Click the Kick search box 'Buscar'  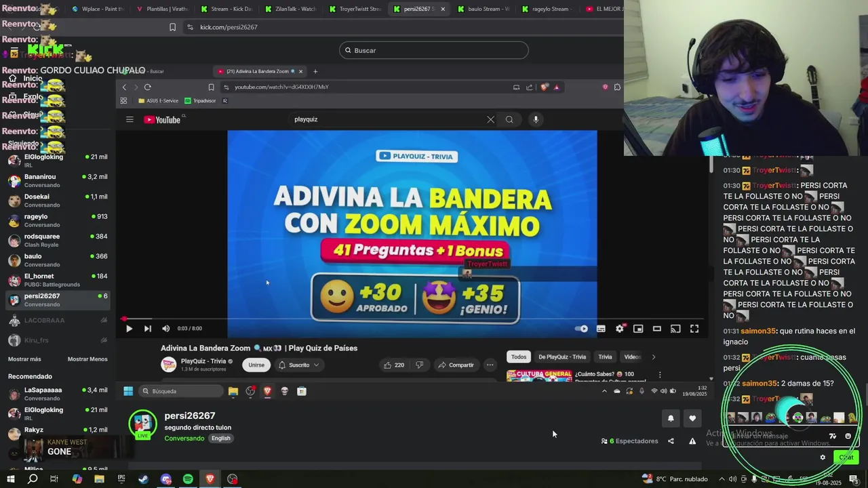tap(434, 50)
